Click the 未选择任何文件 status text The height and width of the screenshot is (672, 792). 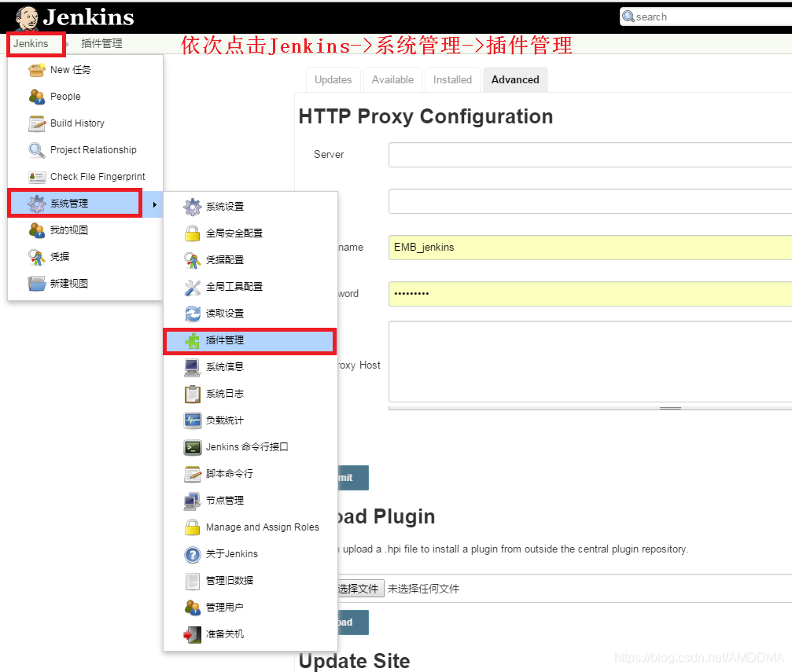click(x=423, y=589)
